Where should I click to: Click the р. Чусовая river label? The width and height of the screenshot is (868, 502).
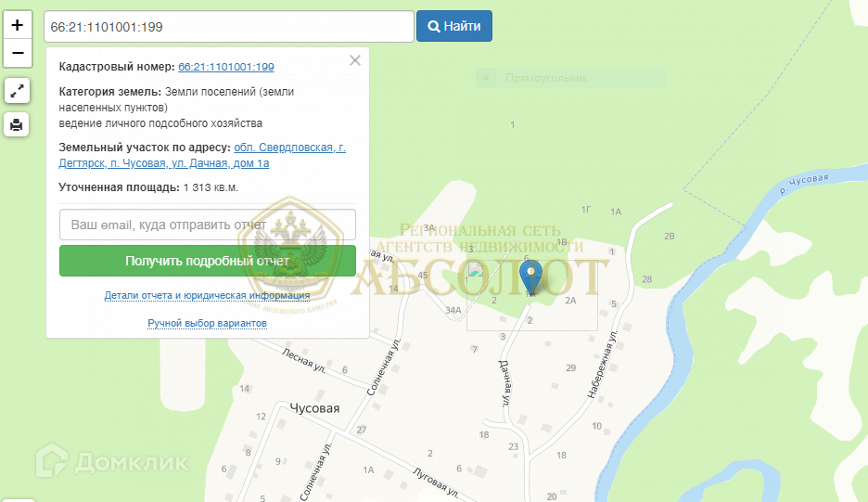(x=804, y=184)
